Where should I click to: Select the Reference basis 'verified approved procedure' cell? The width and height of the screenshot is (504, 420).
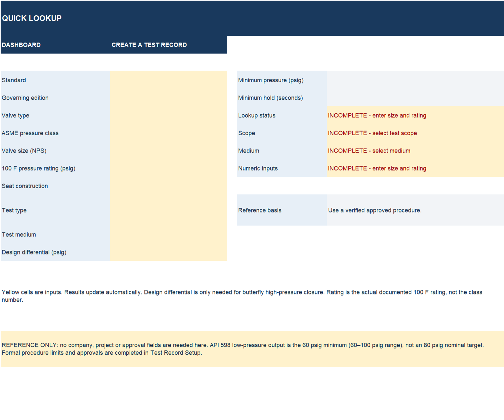(415, 210)
